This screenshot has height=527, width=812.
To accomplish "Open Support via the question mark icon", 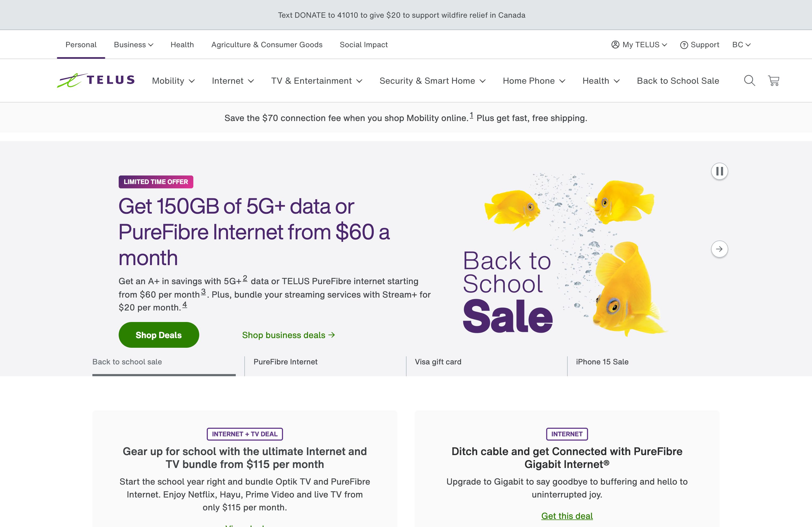I will tap(685, 45).
